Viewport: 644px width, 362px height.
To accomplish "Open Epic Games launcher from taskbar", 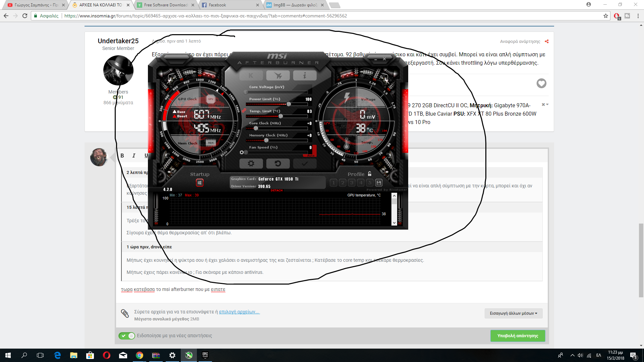I will (x=205, y=355).
